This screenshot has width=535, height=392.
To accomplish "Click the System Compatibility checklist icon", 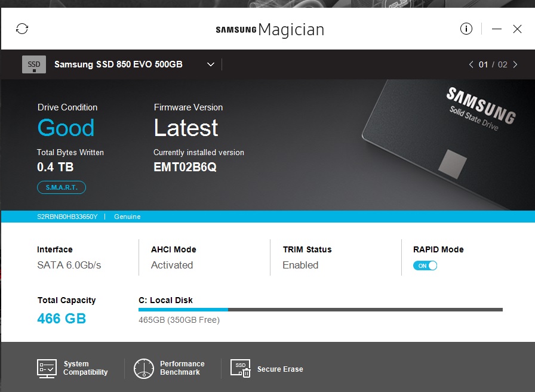I will (x=47, y=369).
